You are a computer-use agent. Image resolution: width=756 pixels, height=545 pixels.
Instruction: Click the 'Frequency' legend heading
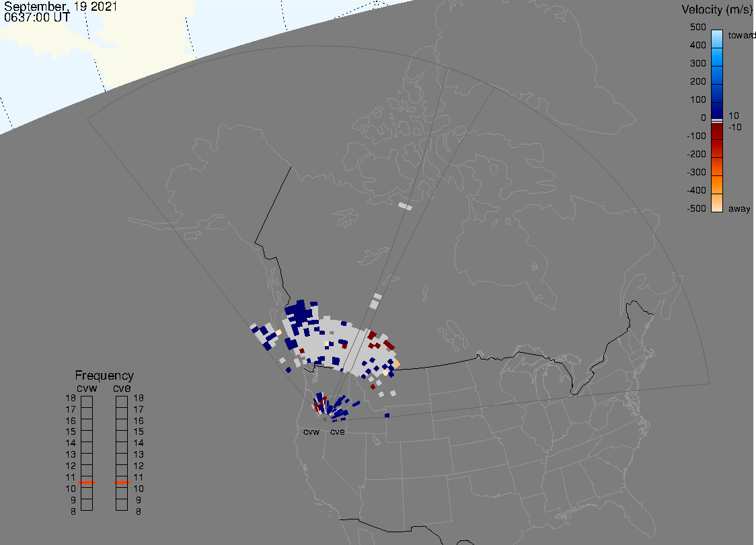[x=104, y=376]
